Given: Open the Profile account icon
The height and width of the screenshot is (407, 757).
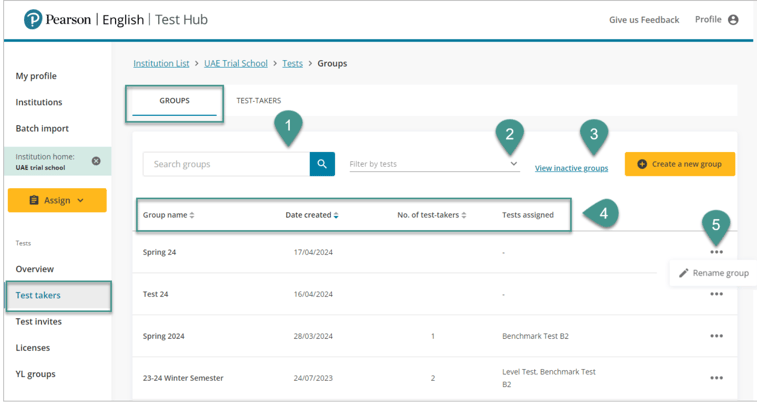Looking at the screenshot, I should [x=733, y=20].
